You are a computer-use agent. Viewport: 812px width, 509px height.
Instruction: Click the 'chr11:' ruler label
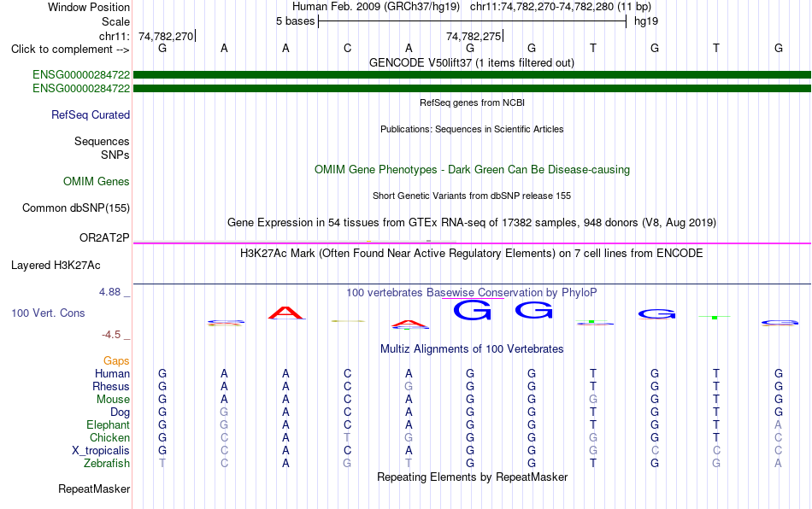pyautogui.click(x=115, y=36)
